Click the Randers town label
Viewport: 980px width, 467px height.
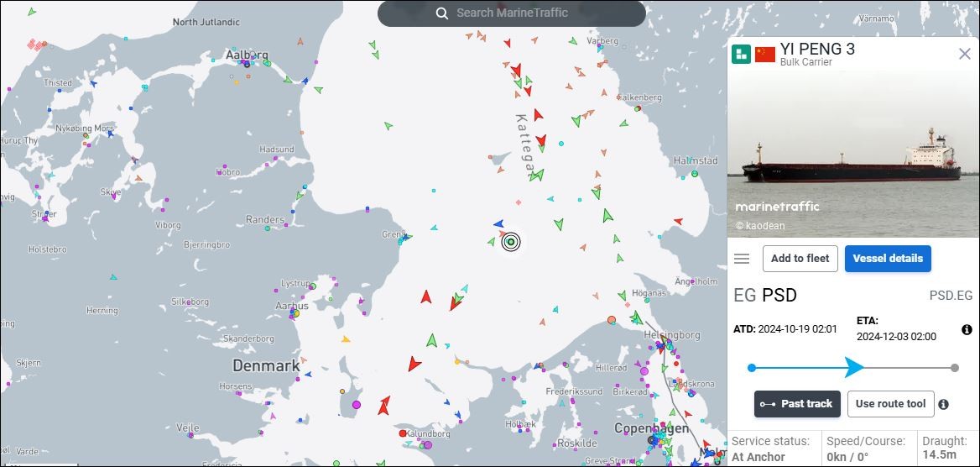tap(265, 220)
